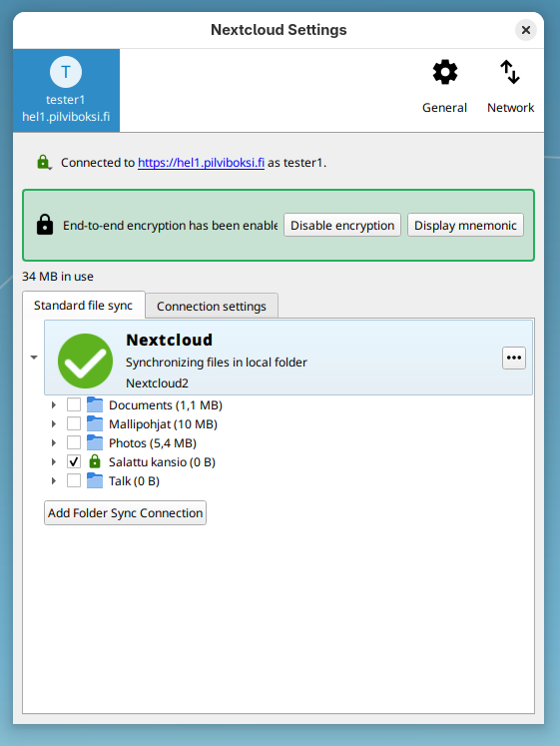Open the hel1.pilviboksi.fi server link
Viewport: 560px width, 746px height.
pyautogui.click(x=201, y=163)
